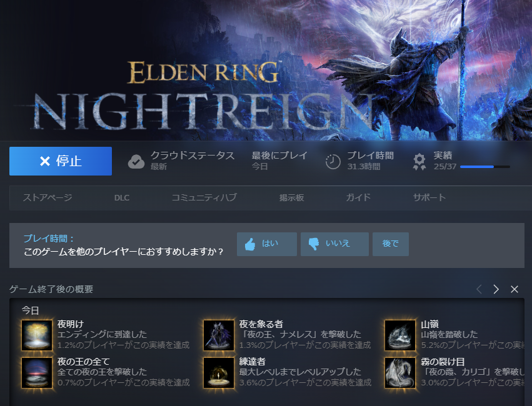532x406 pixels.
Task: Stop the game with 停止 button
Action: 61,161
